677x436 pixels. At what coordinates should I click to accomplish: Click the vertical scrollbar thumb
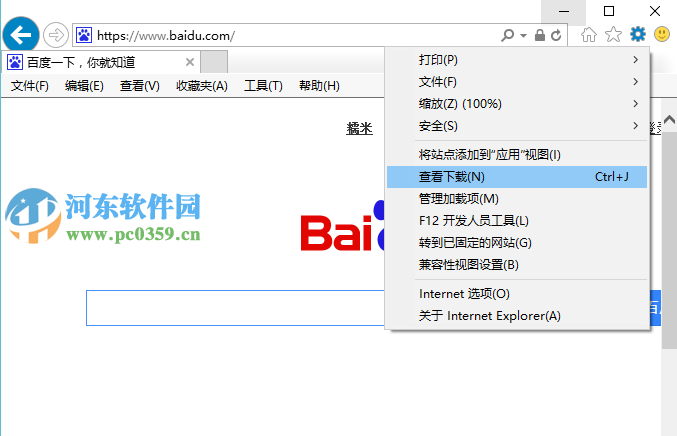669,240
